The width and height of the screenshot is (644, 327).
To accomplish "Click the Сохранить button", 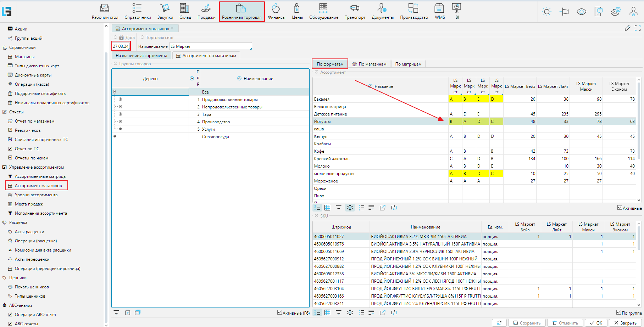I will coord(527,323).
